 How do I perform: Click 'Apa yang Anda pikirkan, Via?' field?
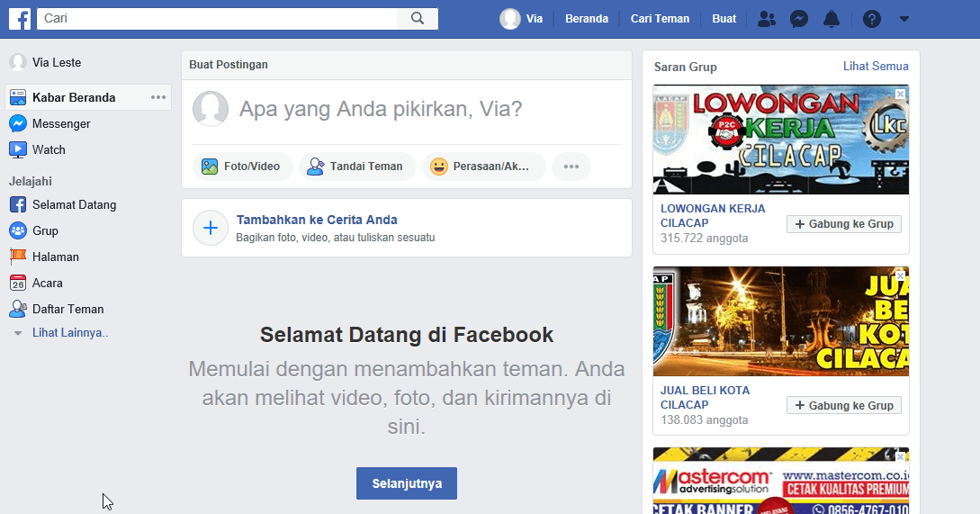click(x=381, y=109)
